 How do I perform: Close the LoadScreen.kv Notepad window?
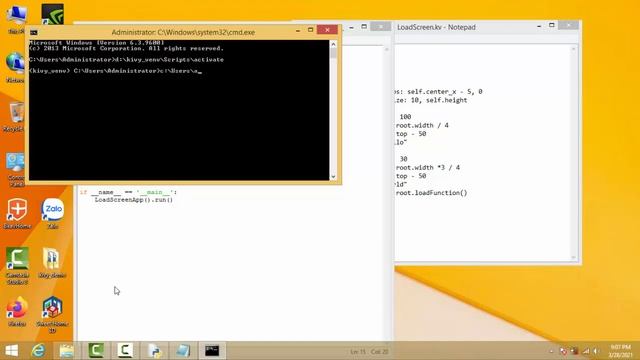coord(568,25)
